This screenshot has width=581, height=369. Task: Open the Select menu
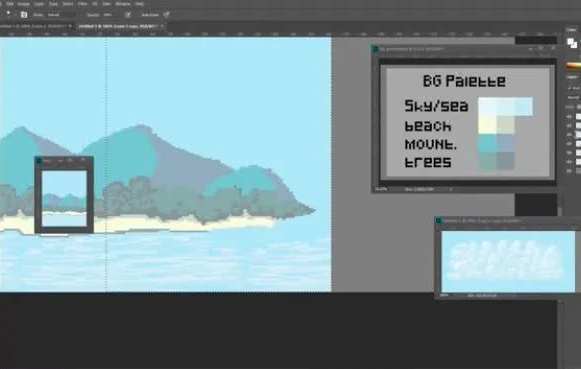click(67, 4)
